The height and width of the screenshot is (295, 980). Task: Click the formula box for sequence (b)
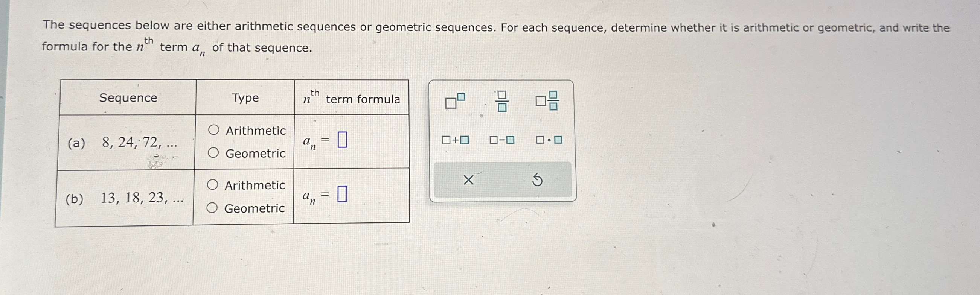[x=342, y=194]
